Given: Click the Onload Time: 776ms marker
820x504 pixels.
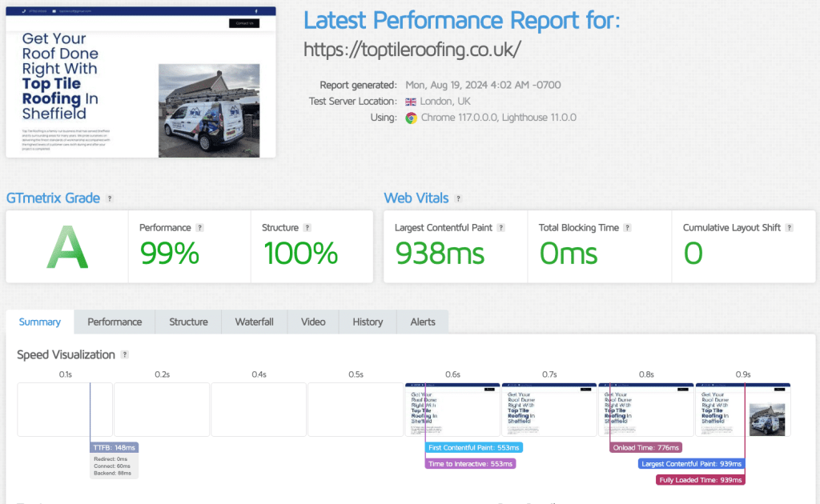Looking at the screenshot, I should [646, 447].
